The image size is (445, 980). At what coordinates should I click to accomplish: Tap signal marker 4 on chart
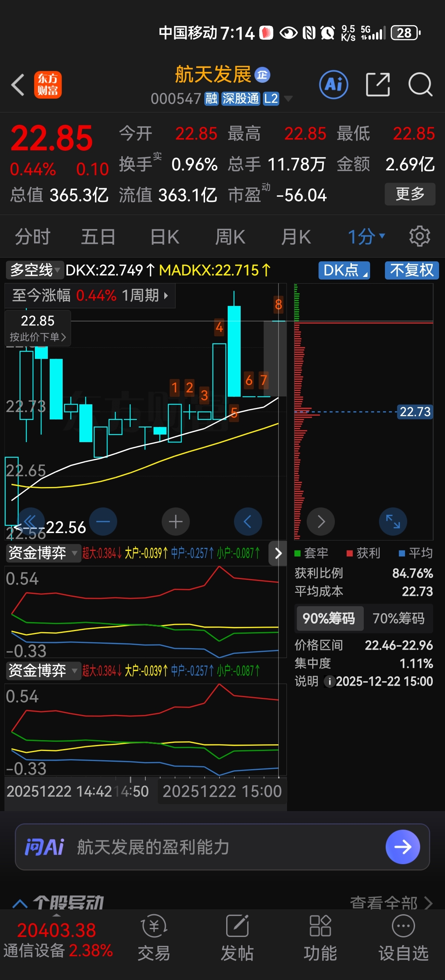219,327
